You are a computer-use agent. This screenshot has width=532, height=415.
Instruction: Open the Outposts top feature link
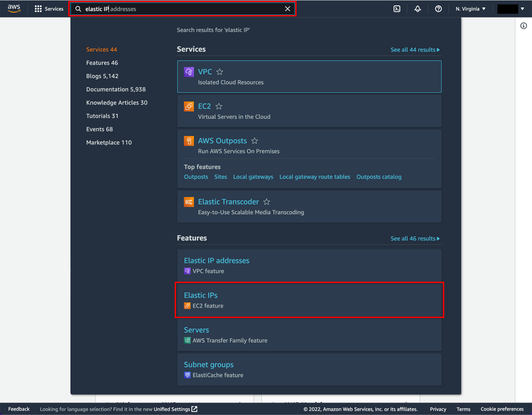196,177
